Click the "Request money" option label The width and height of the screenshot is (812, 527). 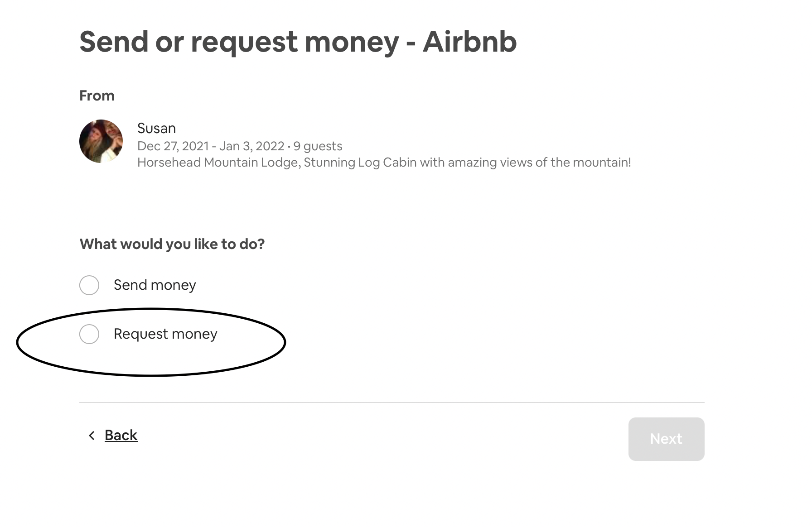[165, 334]
